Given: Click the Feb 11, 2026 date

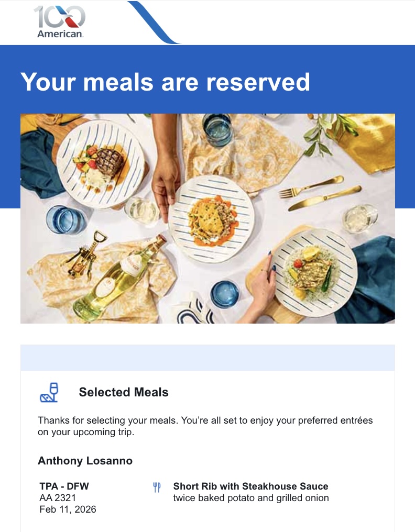Looking at the screenshot, I should coord(68,509).
